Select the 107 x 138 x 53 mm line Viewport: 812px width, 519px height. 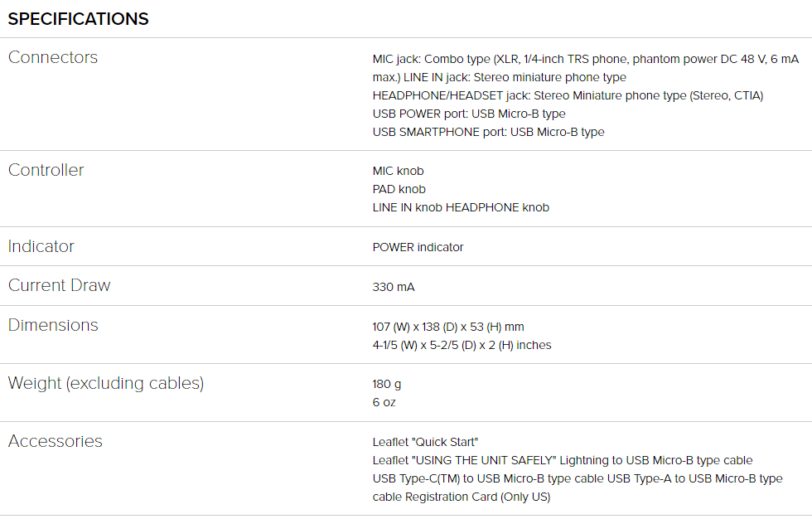(x=448, y=327)
